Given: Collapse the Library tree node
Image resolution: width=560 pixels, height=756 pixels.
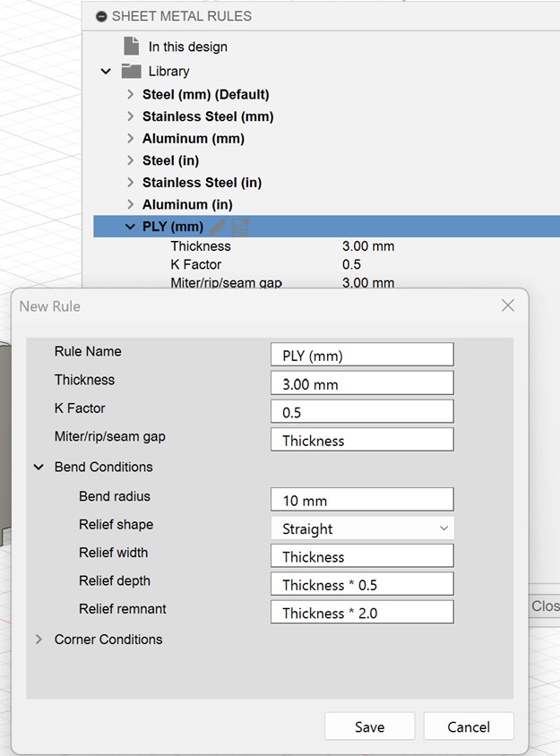Looking at the screenshot, I should coord(106,71).
